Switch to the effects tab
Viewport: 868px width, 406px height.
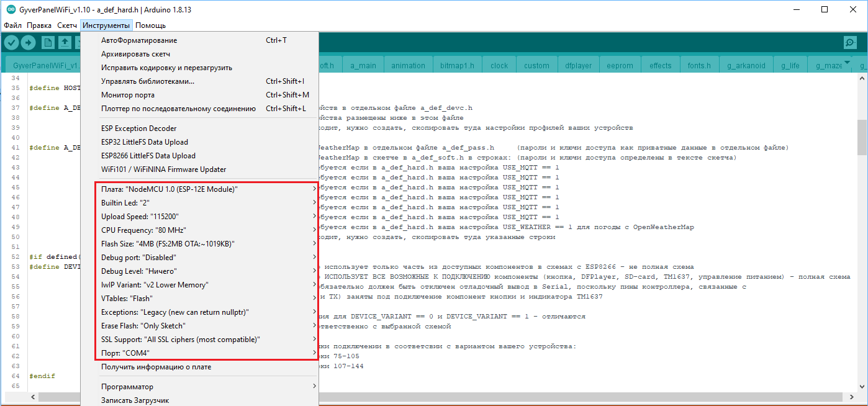[660, 65]
